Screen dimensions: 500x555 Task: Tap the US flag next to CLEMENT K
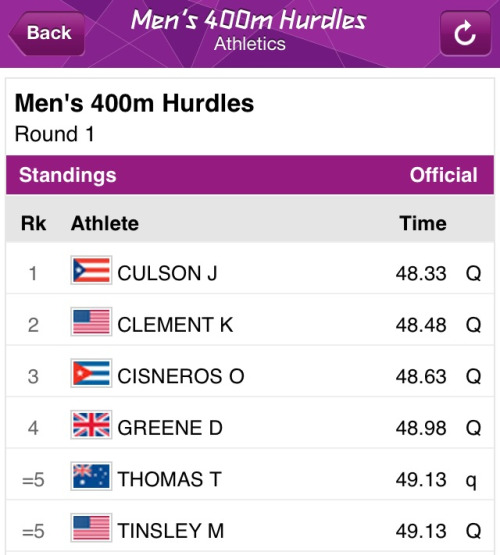pos(91,322)
